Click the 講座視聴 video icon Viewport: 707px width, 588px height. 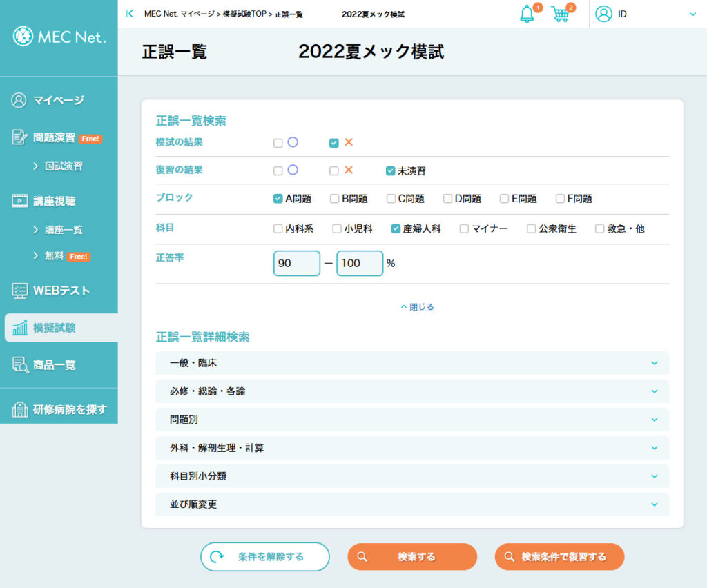19,201
